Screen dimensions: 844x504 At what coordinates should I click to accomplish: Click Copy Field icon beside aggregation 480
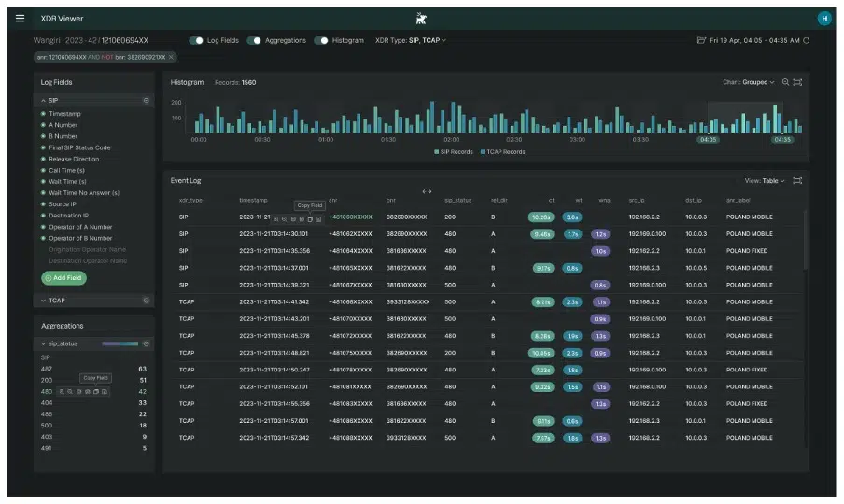(96, 392)
